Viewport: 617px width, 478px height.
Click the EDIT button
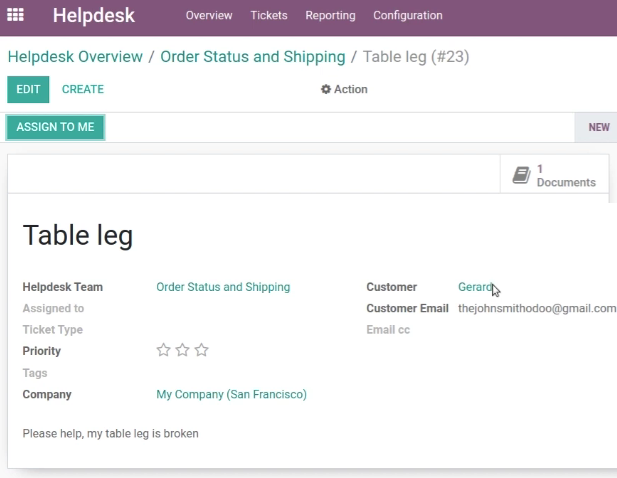(x=28, y=89)
